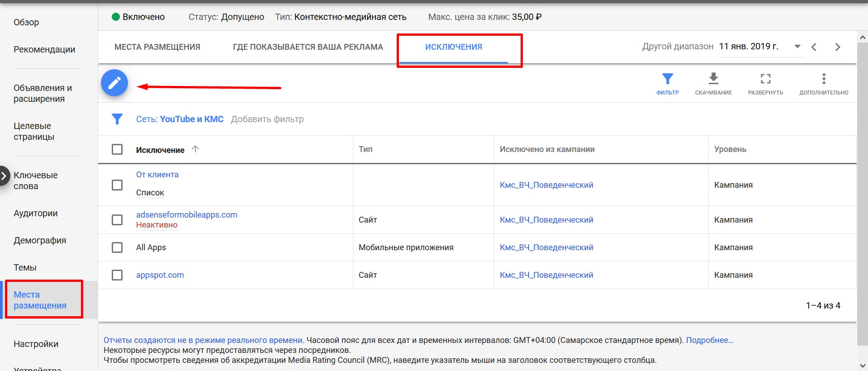Click the Подробнее… link
Viewport: 868px width, 371px height.
[x=710, y=340]
